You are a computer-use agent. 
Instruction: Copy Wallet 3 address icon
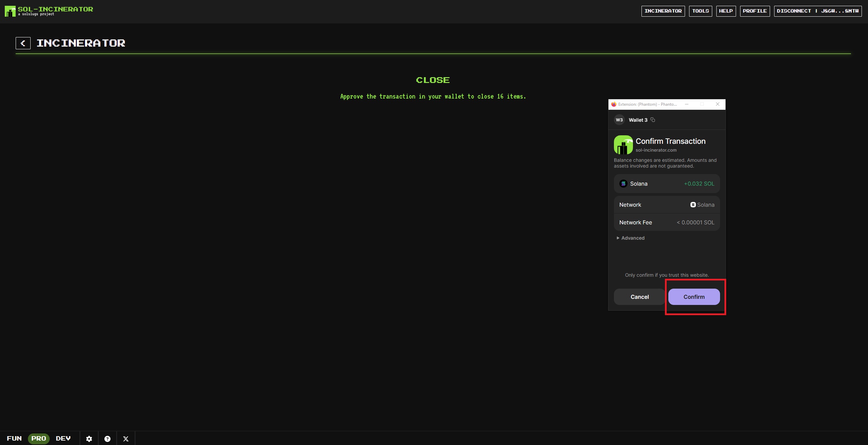coord(653,120)
